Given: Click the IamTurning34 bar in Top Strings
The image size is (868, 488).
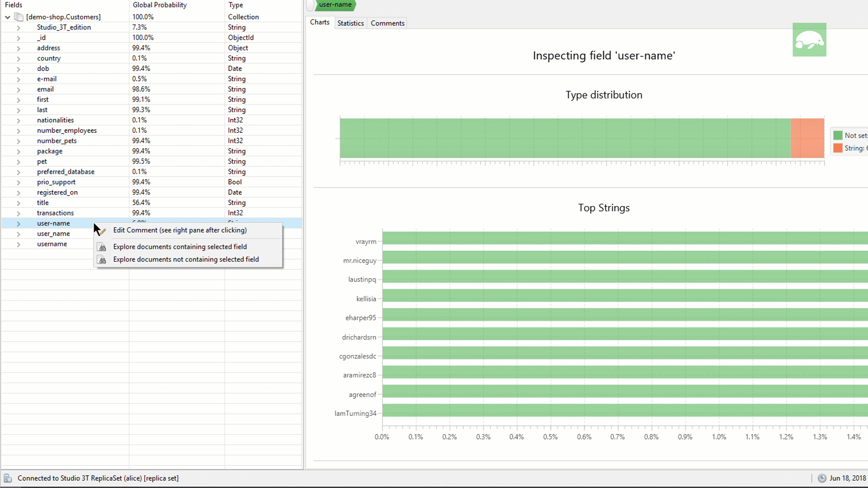Looking at the screenshot, I should [625, 410].
